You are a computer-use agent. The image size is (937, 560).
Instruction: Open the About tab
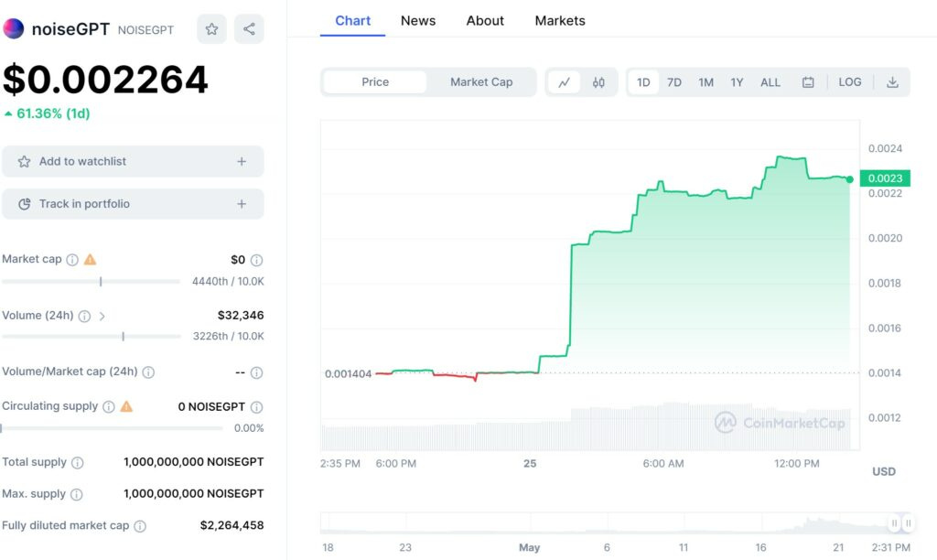coord(485,21)
